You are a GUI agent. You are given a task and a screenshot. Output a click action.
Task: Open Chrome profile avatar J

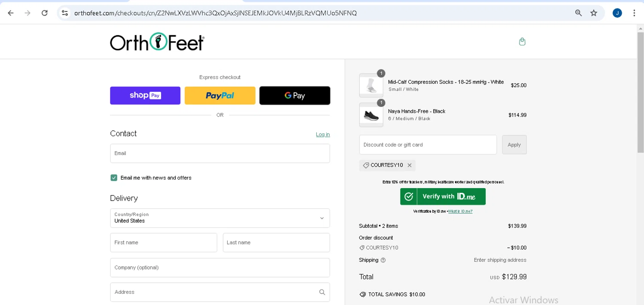[x=617, y=13]
